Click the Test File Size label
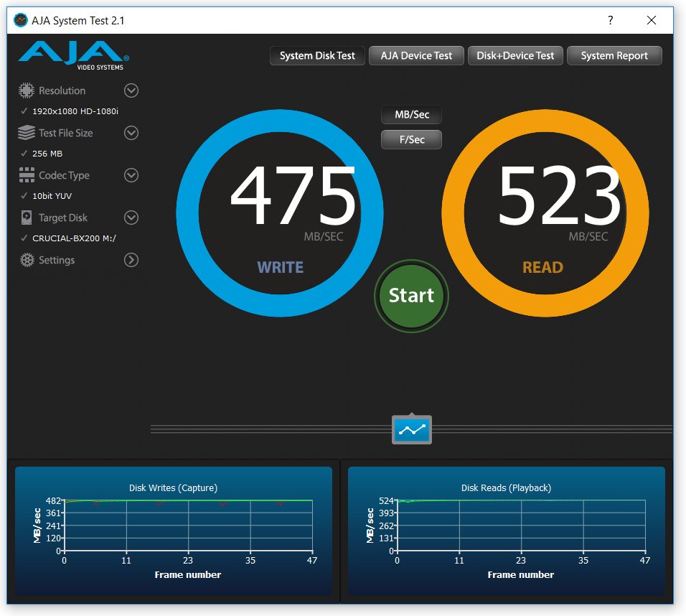Screen dimensions: 686x616 tap(65, 133)
